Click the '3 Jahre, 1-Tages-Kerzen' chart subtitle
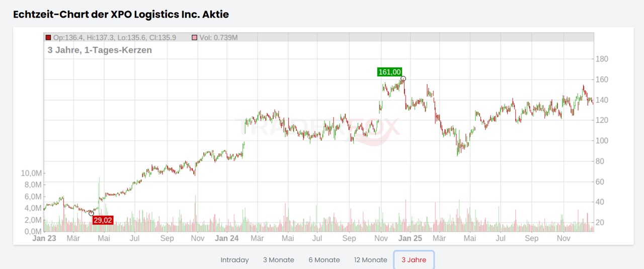Screen dimensions: 644x269 (100, 50)
